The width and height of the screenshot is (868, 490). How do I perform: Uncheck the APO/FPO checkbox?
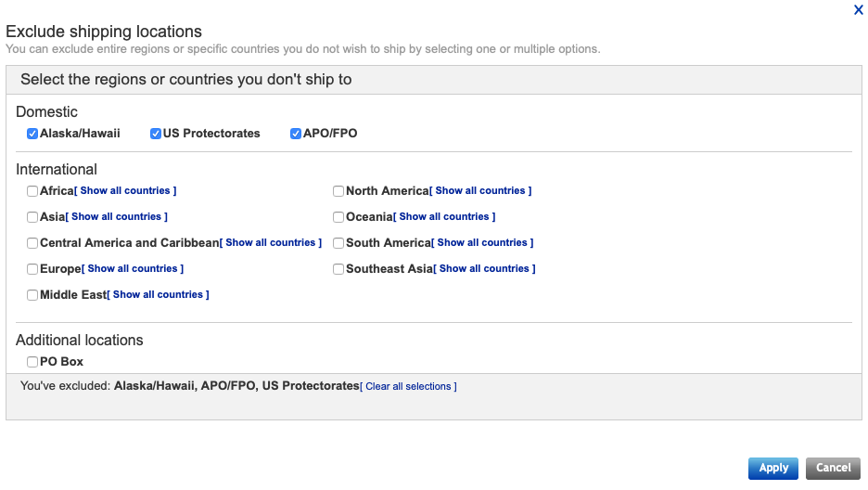pyautogui.click(x=296, y=134)
